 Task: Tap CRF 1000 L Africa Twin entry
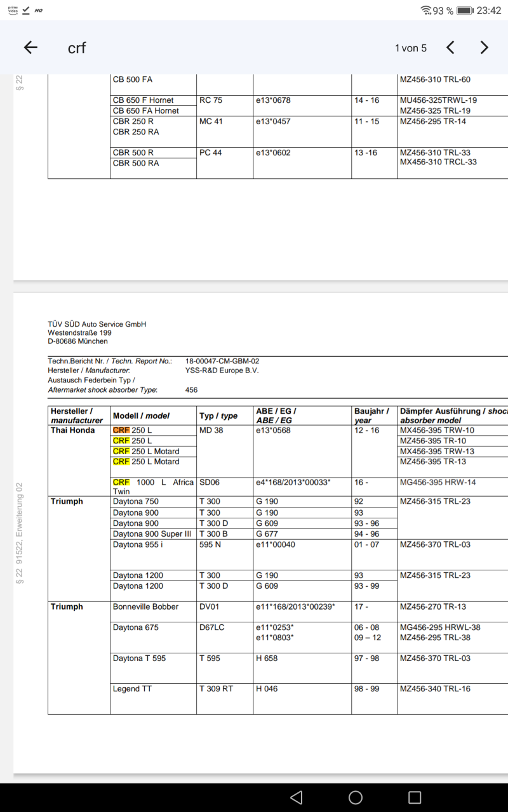coord(152,487)
